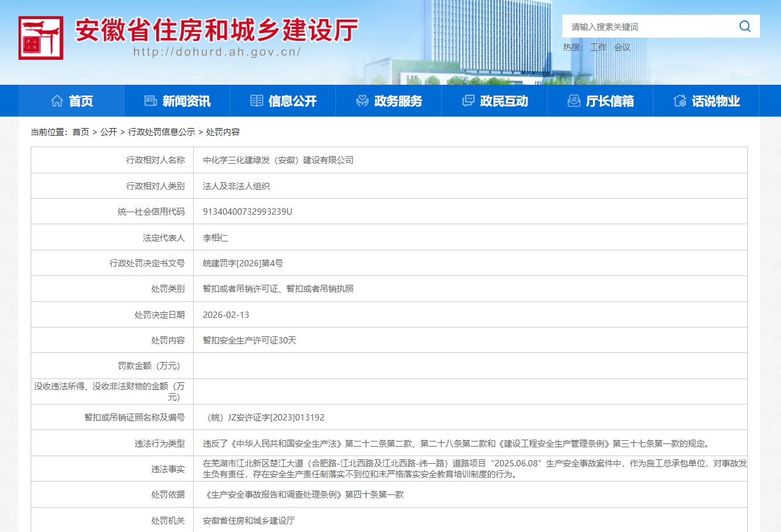Open the 新闻资讯 menu item
The image size is (781, 532).
177,101
